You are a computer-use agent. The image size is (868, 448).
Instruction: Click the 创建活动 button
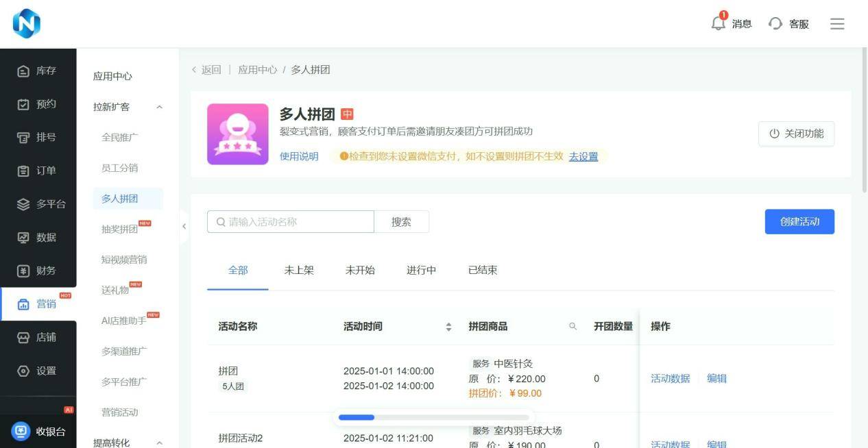pos(799,222)
